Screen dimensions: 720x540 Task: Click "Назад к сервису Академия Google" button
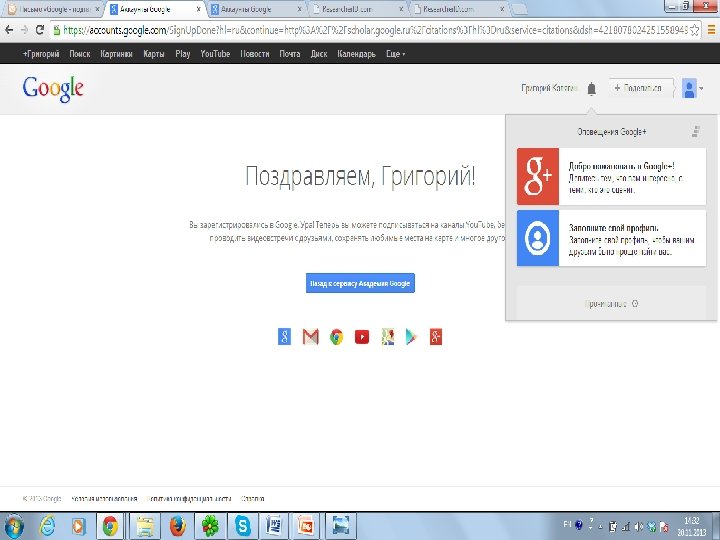[x=360, y=283]
